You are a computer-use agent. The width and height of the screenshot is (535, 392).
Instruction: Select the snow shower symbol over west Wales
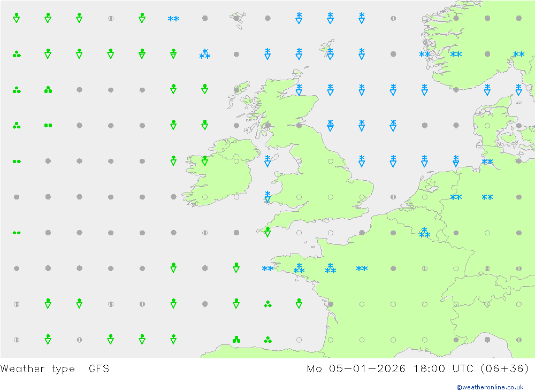tap(268, 196)
